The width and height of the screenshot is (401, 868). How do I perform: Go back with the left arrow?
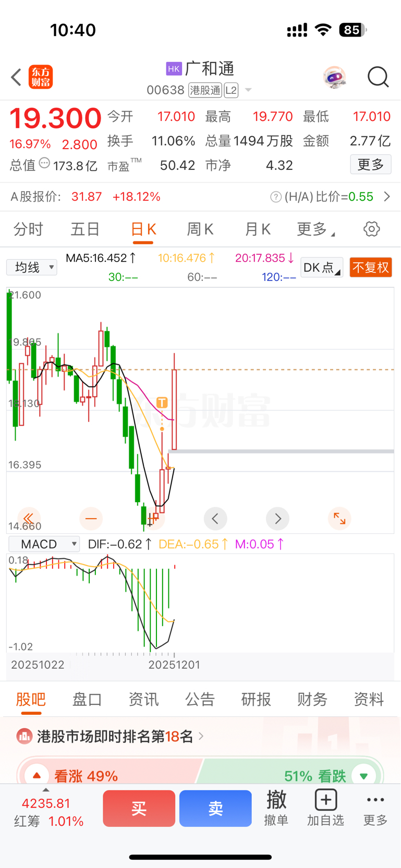point(16,77)
